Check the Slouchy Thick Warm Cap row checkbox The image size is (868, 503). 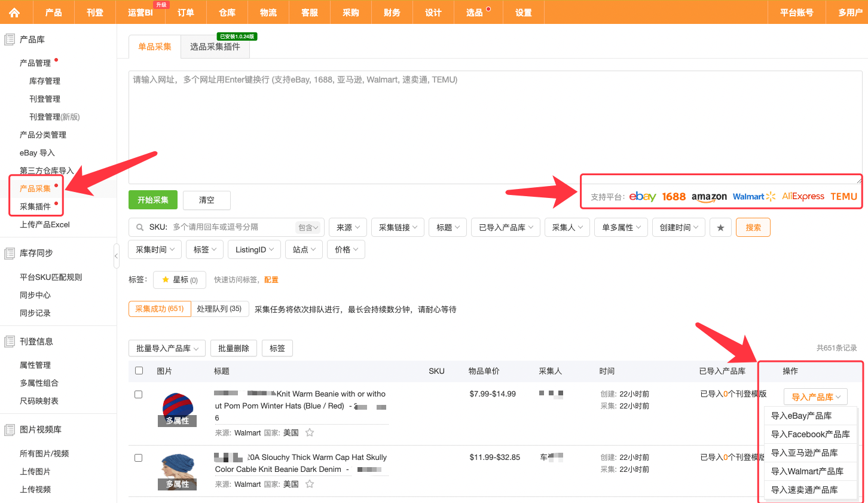[x=139, y=458]
